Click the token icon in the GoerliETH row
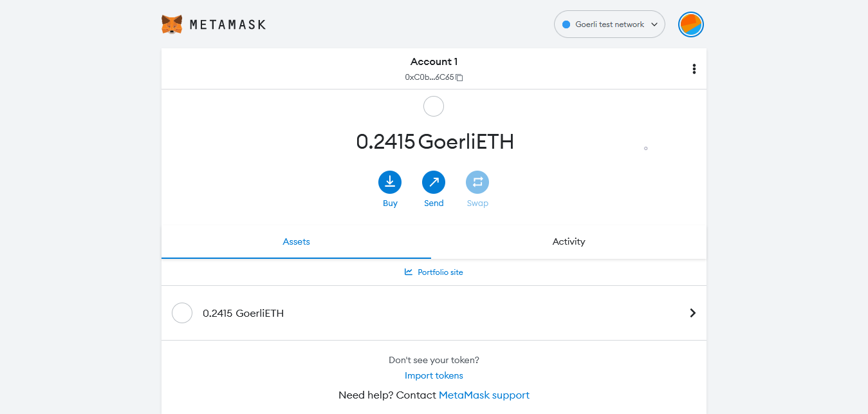The width and height of the screenshot is (868, 414). tap(182, 313)
